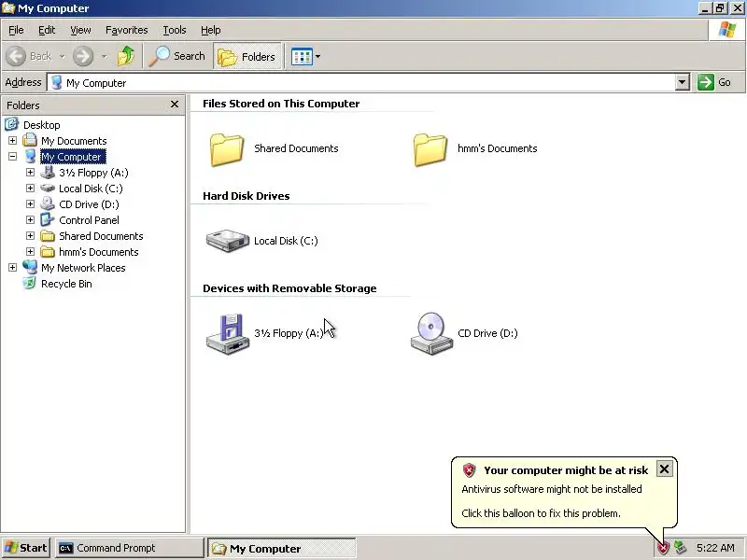Close the Folders pane
The image size is (747, 560).
(175, 104)
